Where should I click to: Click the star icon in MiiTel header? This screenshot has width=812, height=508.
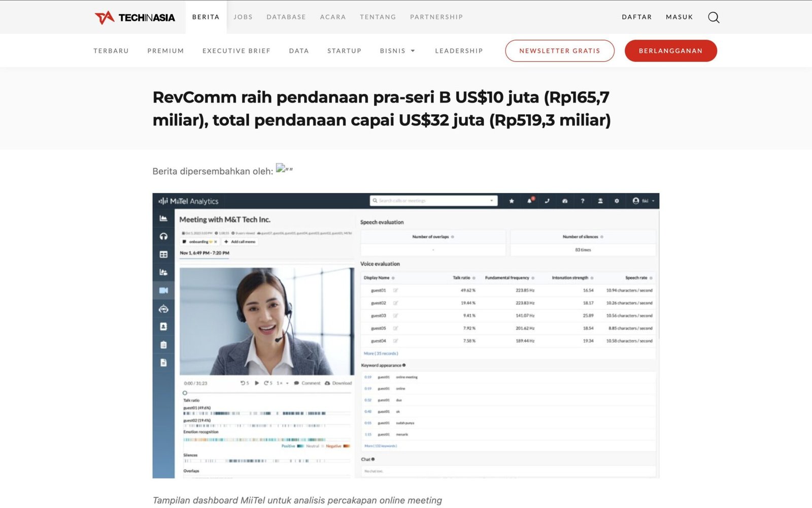pyautogui.click(x=512, y=201)
